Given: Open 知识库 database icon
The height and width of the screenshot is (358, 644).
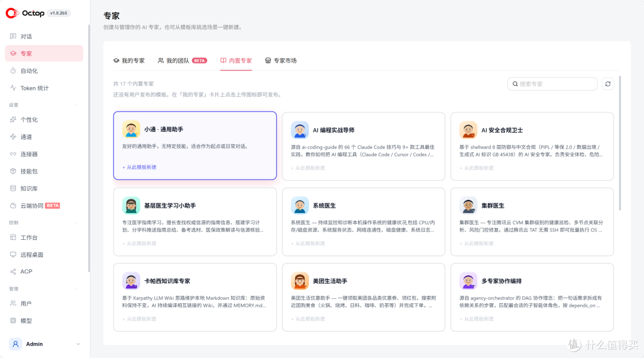Looking at the screenshot, I should pos(13,188).
